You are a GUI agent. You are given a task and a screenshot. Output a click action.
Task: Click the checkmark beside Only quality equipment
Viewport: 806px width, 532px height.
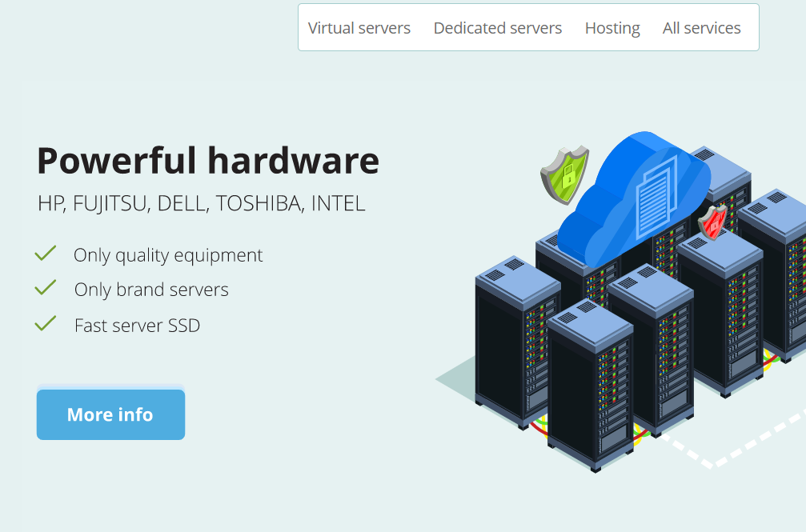[x=46, y=254]
